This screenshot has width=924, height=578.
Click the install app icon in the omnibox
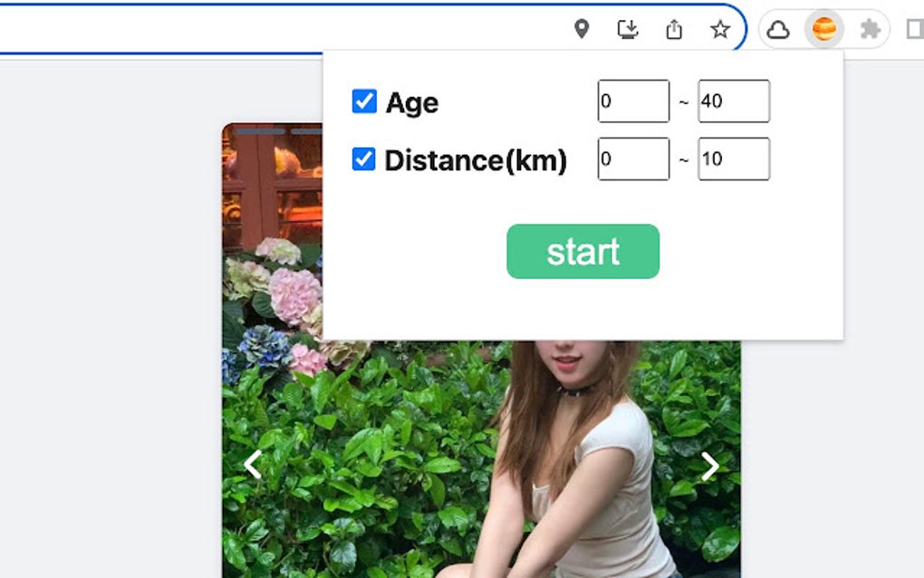[628, 28]
